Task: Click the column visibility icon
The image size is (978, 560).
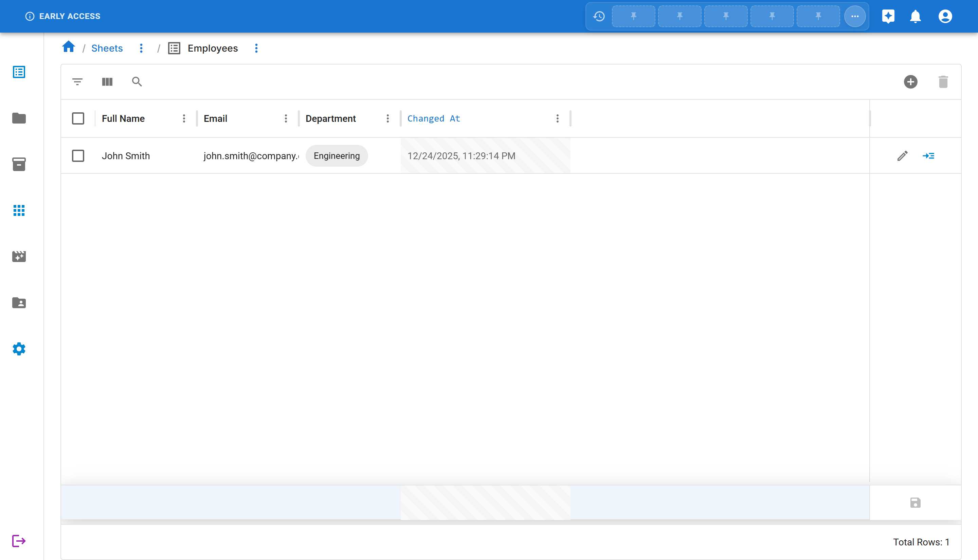Action: [107, 81]
